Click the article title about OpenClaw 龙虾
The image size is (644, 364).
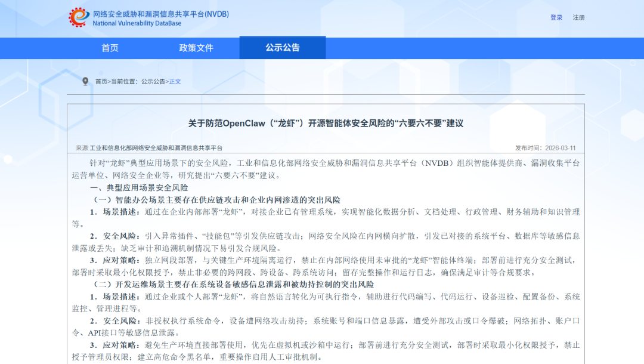click(326, 124)
